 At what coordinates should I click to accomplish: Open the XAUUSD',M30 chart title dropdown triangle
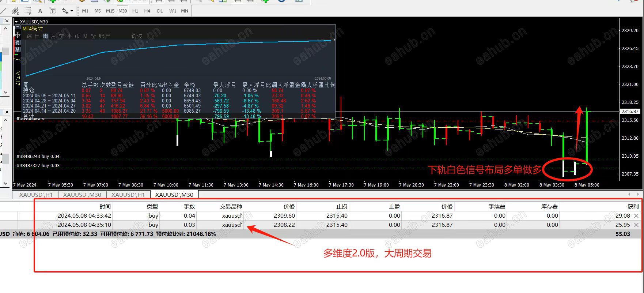16,22
